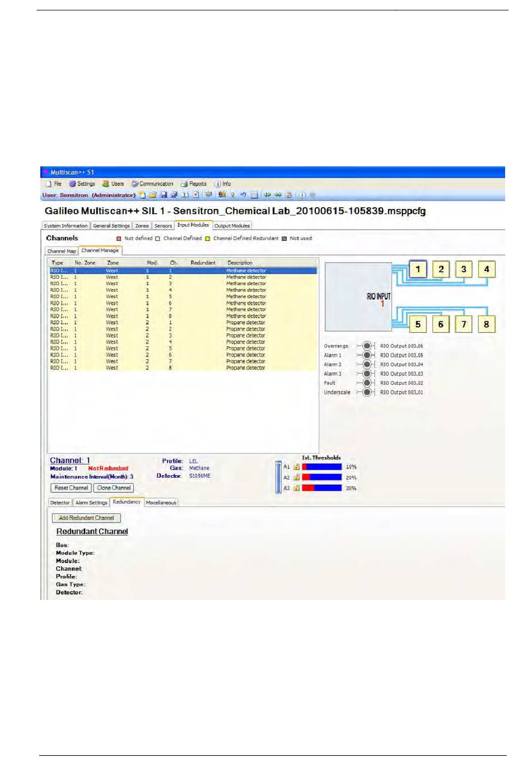Open the Detector tab
The width and height of the screenshot is (532, 777).
click(x=60, y=503)
